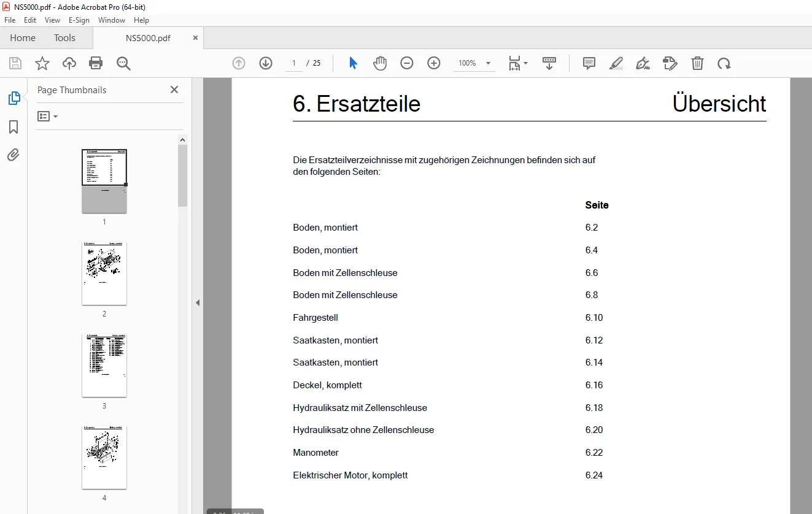The image size is (812, 514).
Task: Bookmark this file with the star icon
Action: click(42, 63)
